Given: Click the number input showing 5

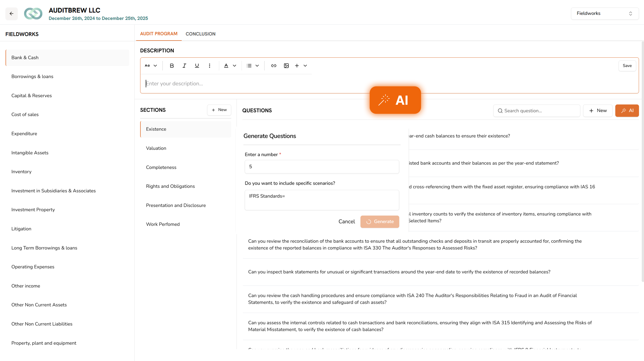Looking at the screenshot, I should coord(322,166).
